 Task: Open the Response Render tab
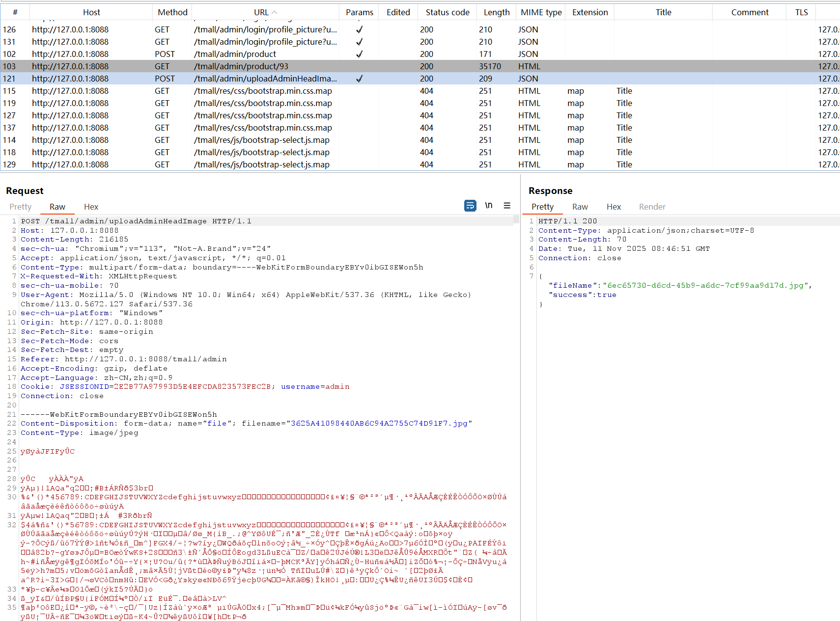pyautogui.click(x=652, y=207)
